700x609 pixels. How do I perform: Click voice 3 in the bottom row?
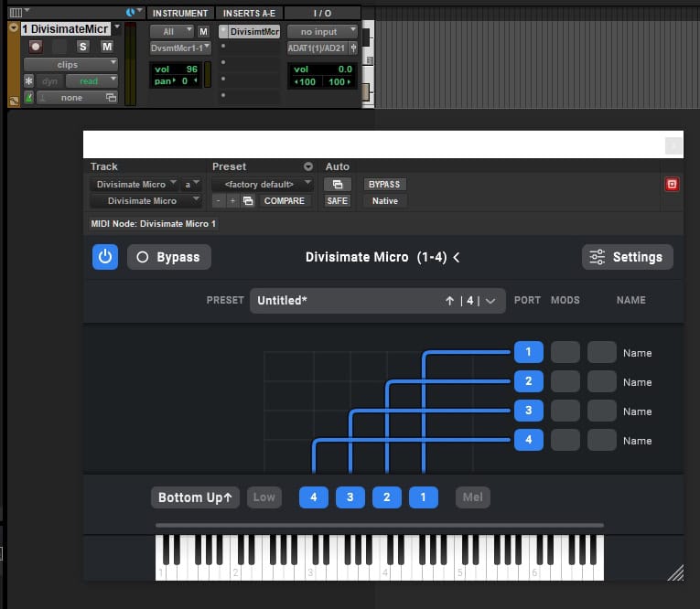tap(350, 497)
